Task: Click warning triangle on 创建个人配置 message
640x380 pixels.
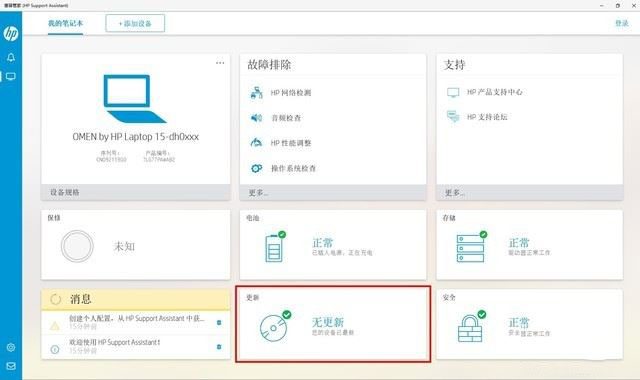Action: [55, 326]
